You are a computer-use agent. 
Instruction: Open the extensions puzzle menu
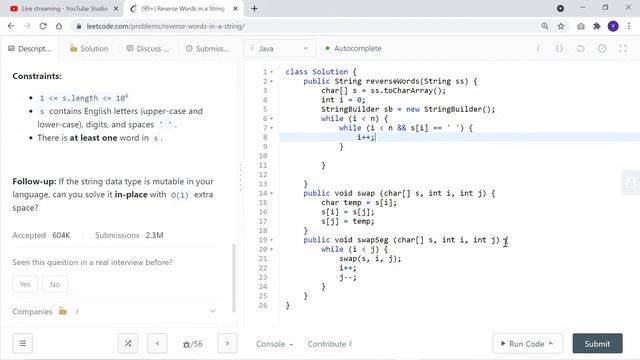[x=597, y=26]
